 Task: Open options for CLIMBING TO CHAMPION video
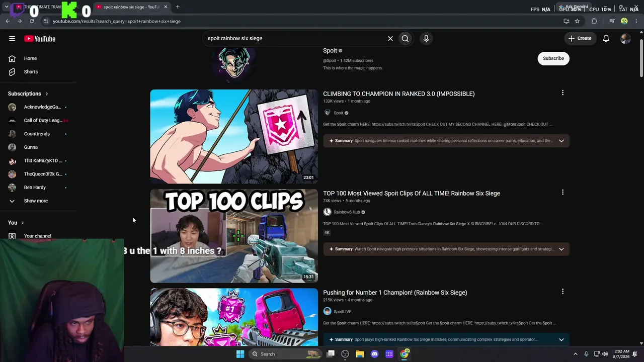(562, 93)
